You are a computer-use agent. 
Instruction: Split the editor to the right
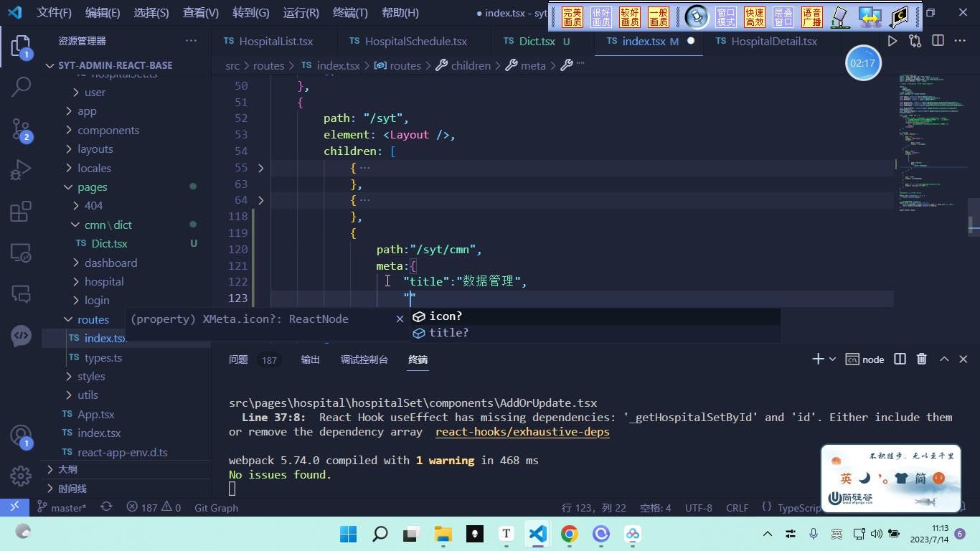938,42
